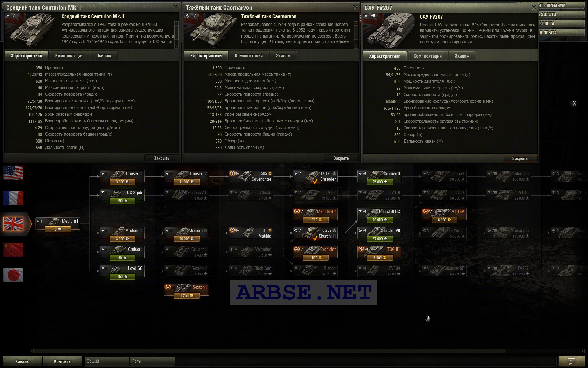Screen dimensions: 588x368
Task: Switch to Комплектация tab in Caernarvon window
Action: [x=249, y=56]
